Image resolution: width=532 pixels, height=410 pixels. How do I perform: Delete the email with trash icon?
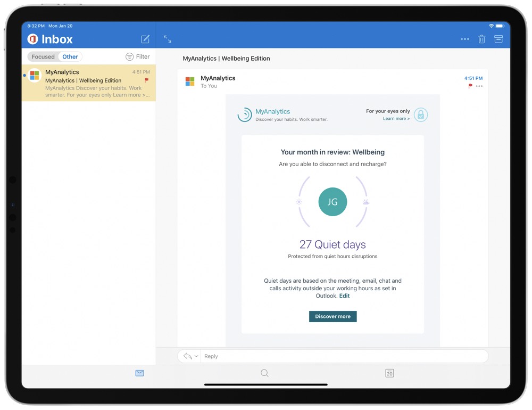481,39
